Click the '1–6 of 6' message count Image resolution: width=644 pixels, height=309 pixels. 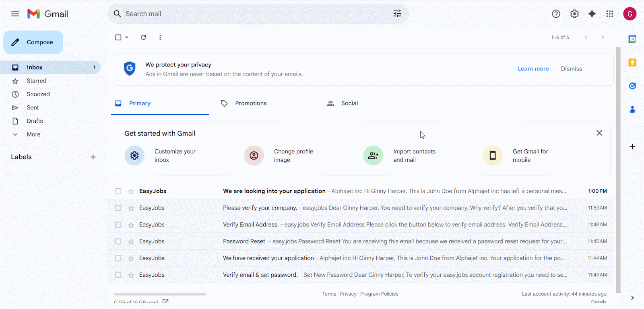click(x=560, y=37)
